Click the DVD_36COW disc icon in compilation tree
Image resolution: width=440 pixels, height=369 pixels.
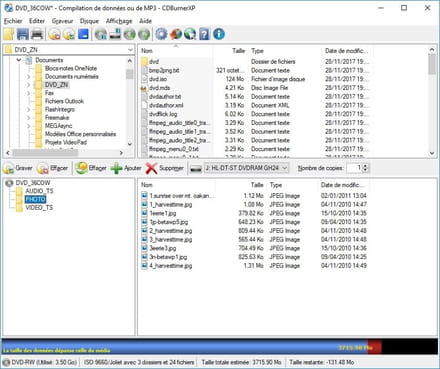coord(9,183)
